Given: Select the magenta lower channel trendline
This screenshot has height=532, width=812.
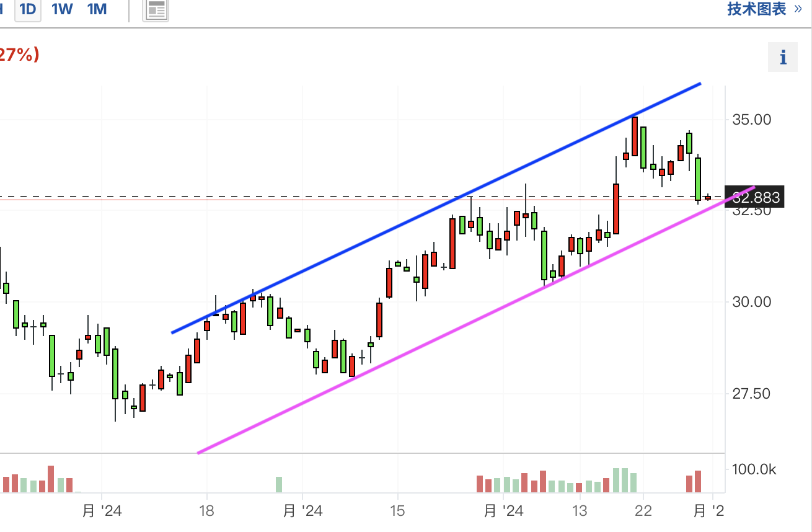Looking at the screenshot, I should [476, 320].
